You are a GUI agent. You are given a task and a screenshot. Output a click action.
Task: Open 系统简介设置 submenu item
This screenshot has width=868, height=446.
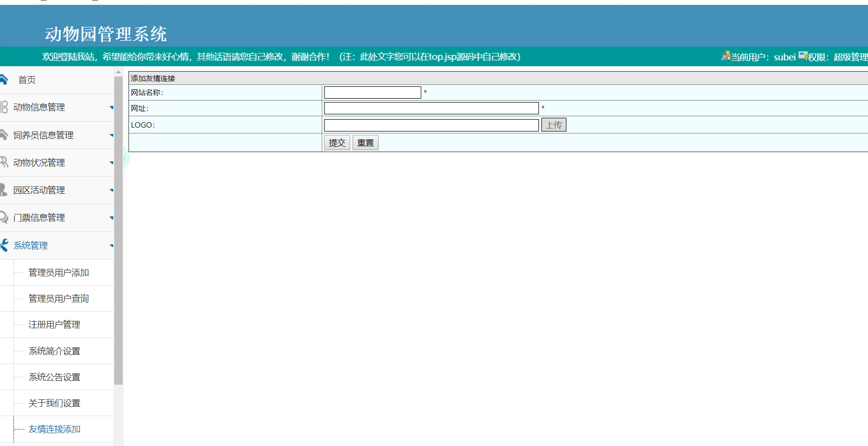coord(54,351)
